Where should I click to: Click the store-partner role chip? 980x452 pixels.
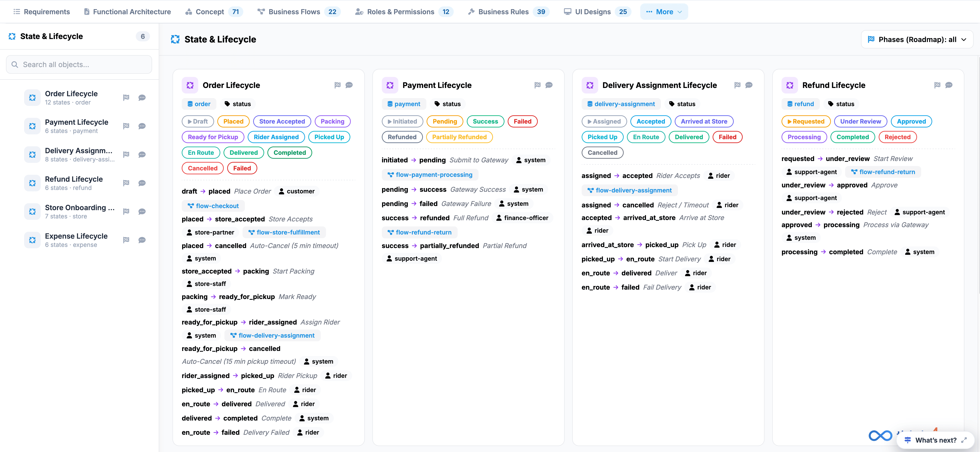(x=210, y=232)
